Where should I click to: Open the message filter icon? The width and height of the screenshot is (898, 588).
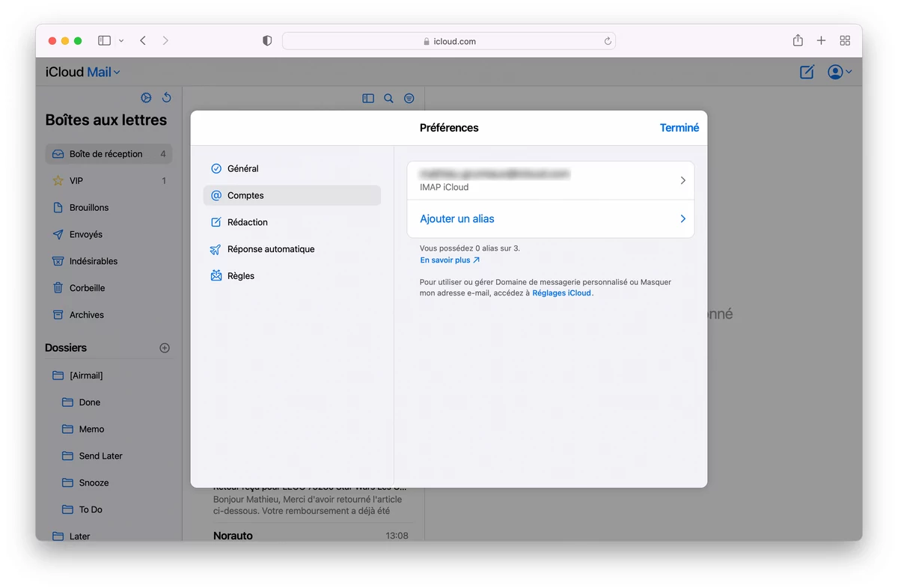[409, 98]
